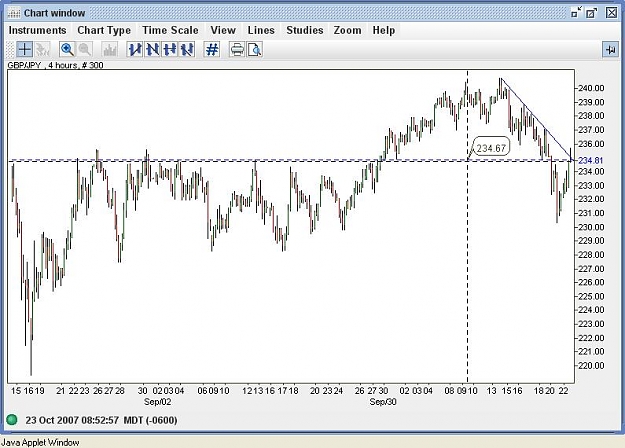Click the Java Applet Window status text

[x=40, y=442]
